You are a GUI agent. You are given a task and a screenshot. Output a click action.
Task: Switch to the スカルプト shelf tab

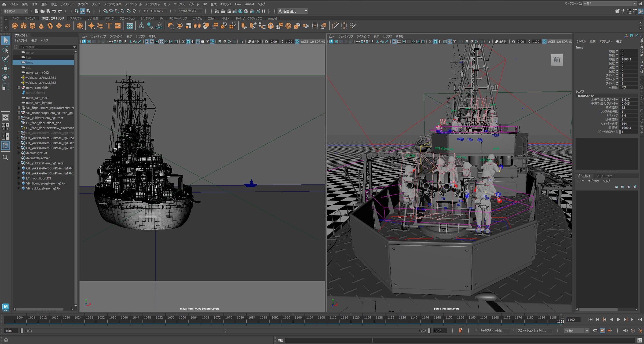76,19
